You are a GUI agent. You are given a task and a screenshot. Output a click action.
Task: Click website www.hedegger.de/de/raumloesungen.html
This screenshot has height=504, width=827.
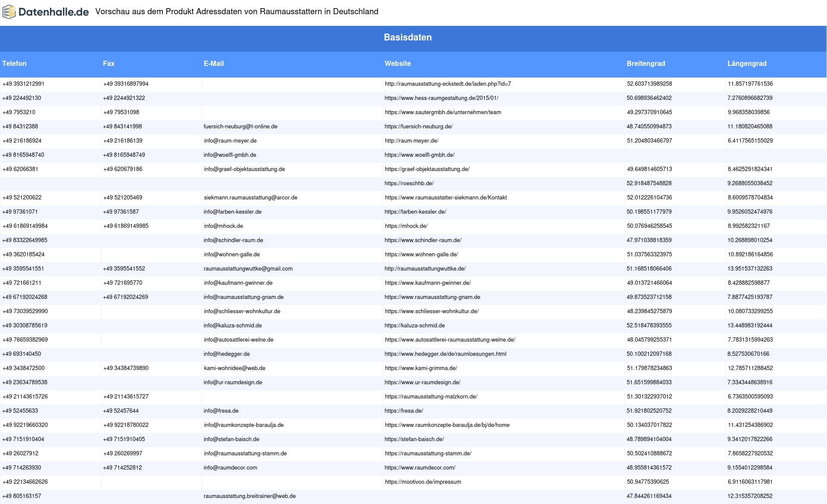click(x=445, y=354)
